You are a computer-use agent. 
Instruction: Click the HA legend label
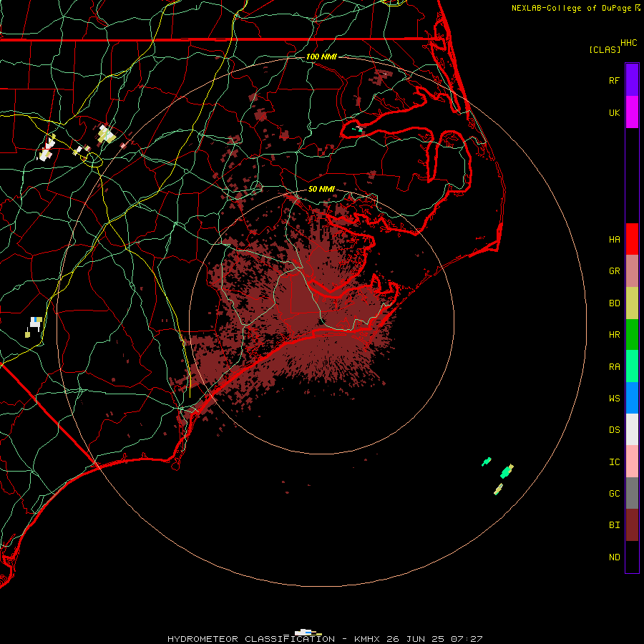(614, 239)
